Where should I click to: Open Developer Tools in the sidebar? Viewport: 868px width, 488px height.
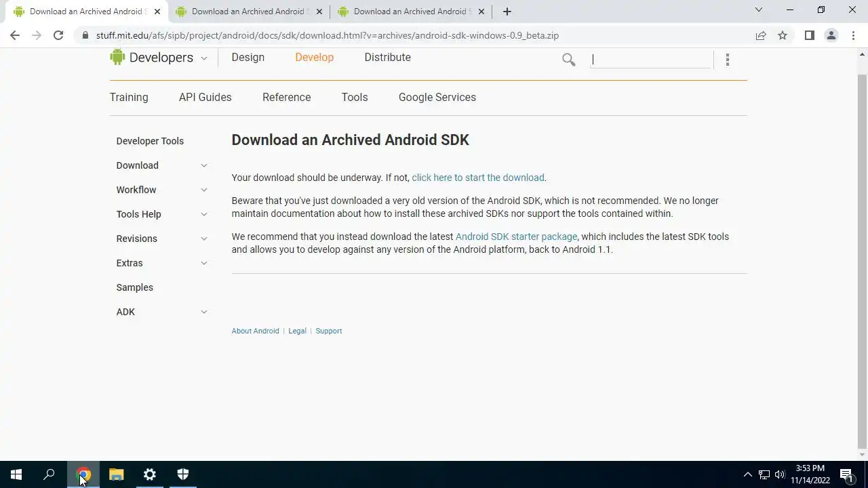150,141
